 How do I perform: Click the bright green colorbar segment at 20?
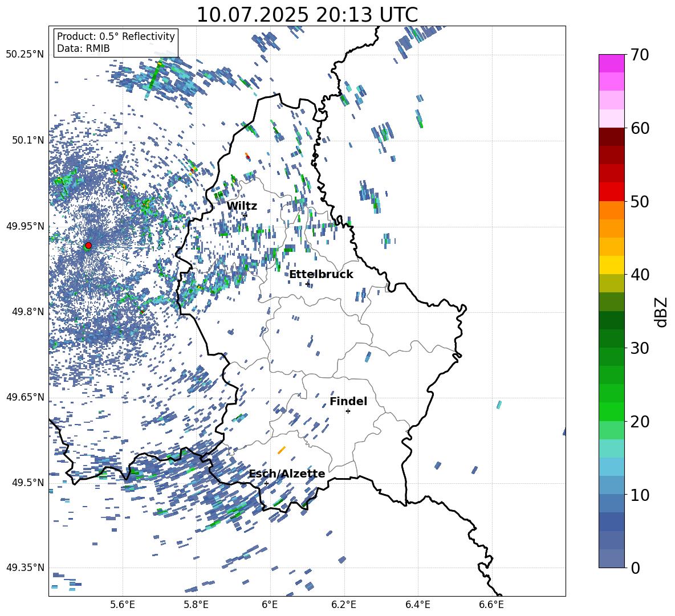click(x=611, y=411)
